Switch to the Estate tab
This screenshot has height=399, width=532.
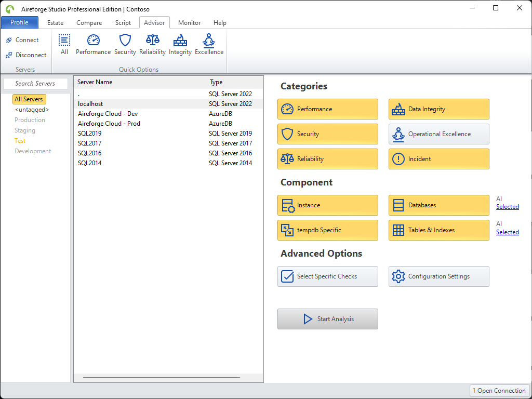point(55,23)
